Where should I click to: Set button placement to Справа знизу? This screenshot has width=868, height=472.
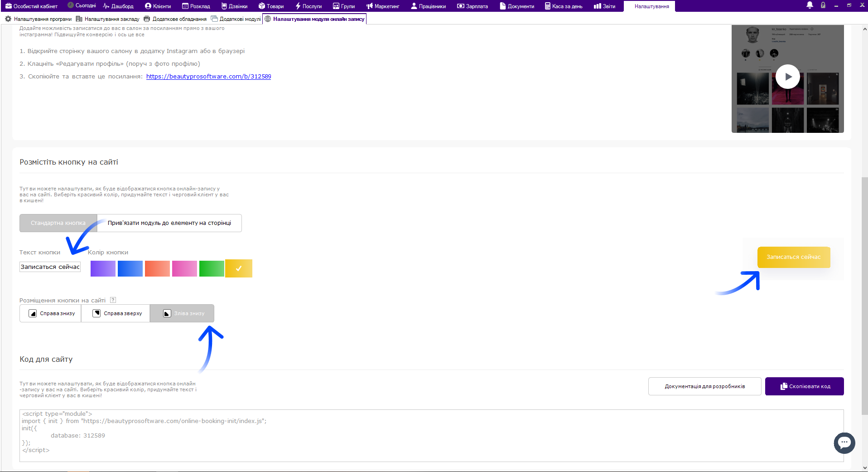coord(50,313)
